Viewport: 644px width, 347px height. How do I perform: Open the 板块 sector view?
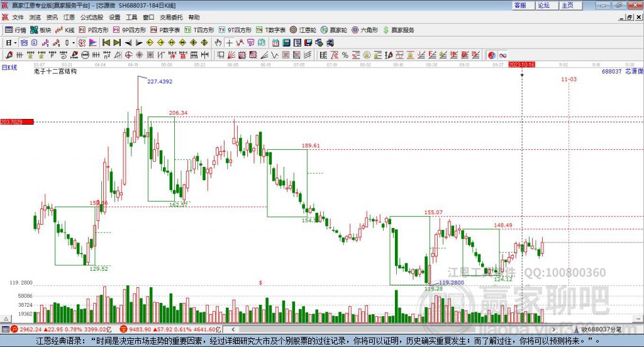click(40, 30)
